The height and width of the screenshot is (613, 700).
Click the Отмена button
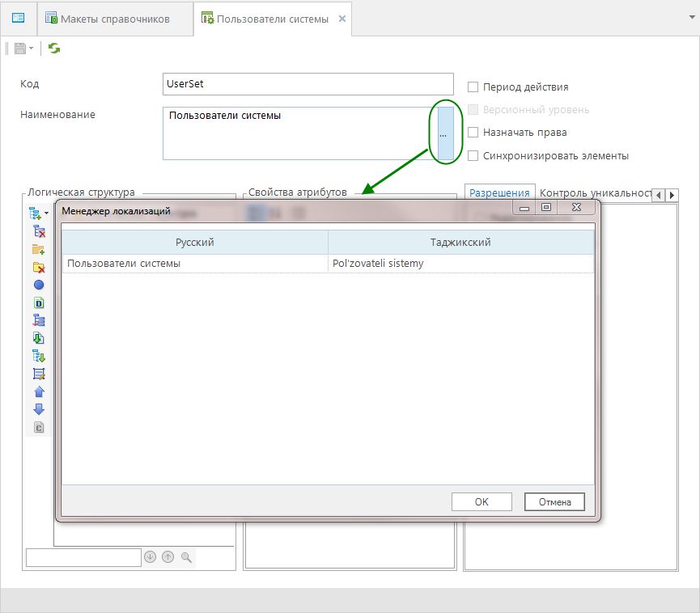point(554,502)
